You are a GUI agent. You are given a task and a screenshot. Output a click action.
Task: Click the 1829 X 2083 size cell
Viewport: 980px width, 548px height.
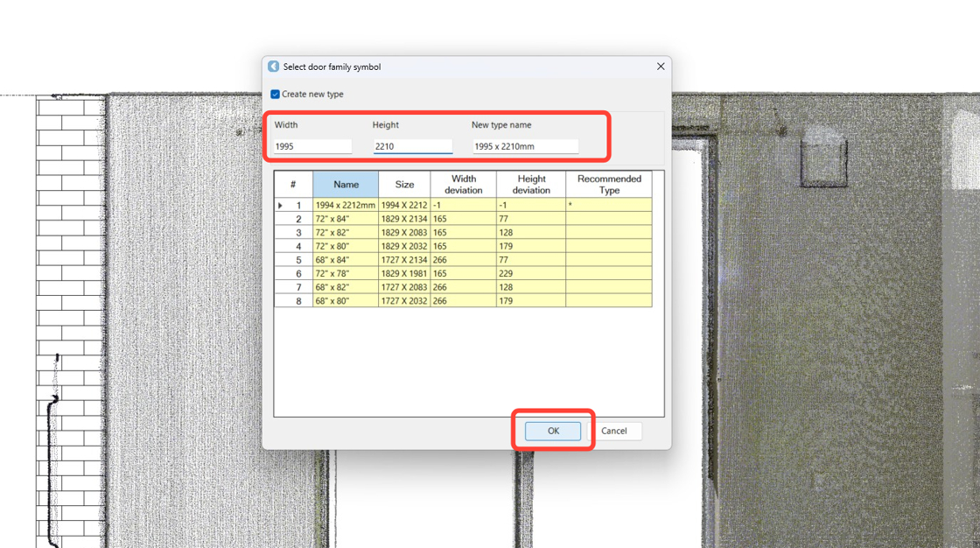pos(404,233)
